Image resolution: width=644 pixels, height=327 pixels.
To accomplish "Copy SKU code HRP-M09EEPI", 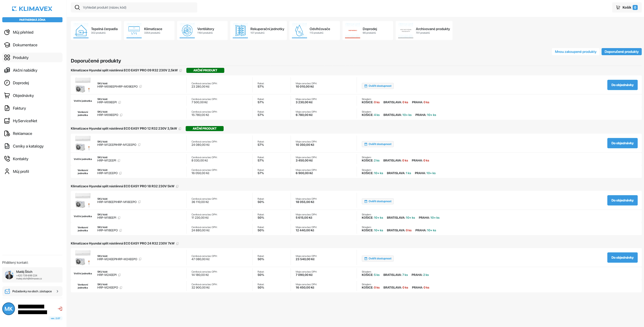I will pos(120,103).
